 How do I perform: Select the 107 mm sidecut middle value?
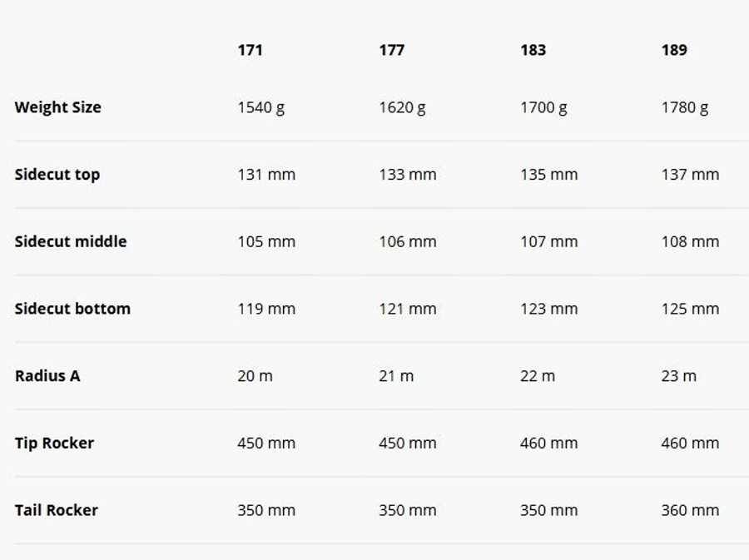point(548,242)
